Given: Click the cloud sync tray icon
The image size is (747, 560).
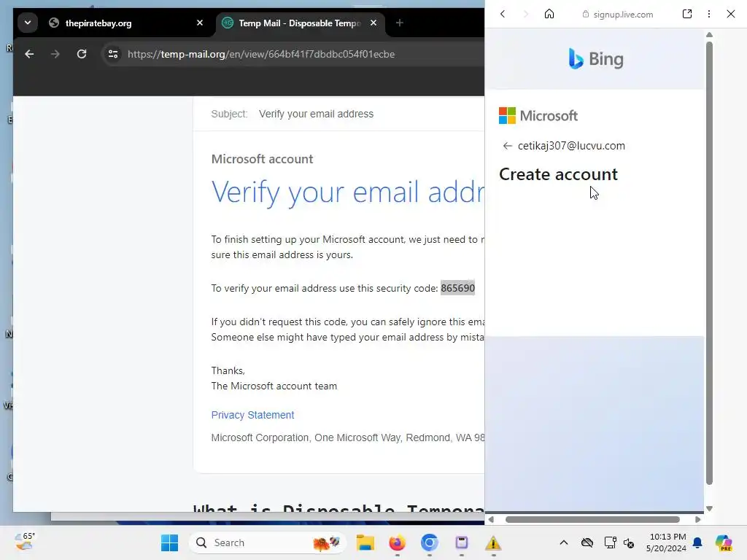Looking at the screenshot, I should pos(587,542).
